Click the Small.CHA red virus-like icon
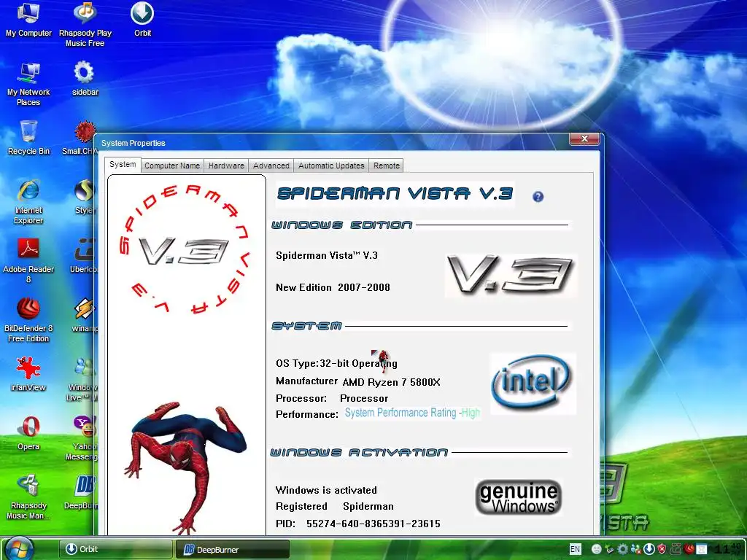 [85, 132]
